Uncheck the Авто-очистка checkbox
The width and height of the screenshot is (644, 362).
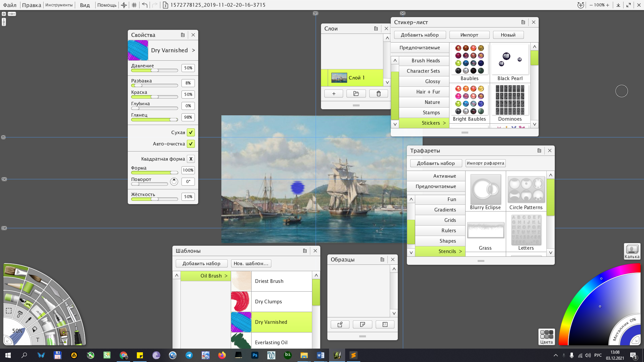point(191,144)
